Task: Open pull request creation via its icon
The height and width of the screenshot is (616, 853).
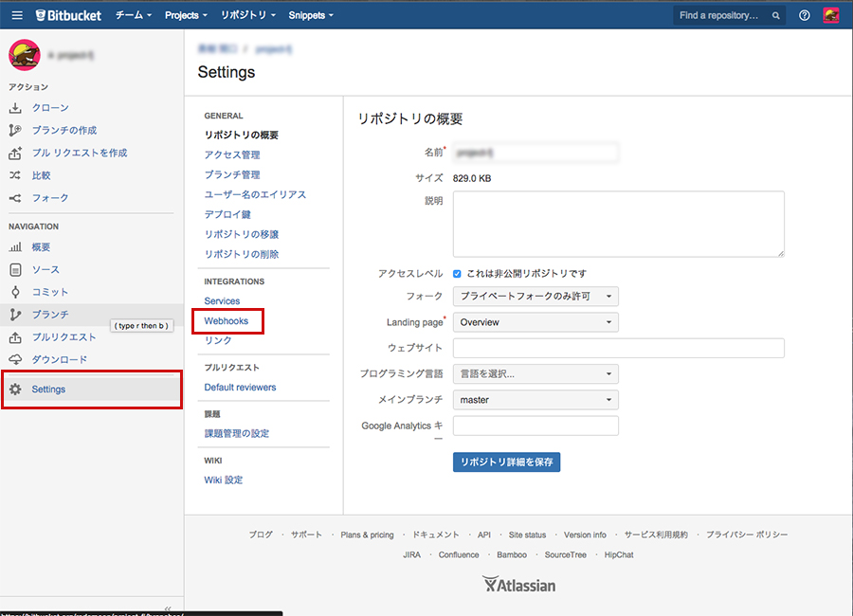Action: pos(14,153)
